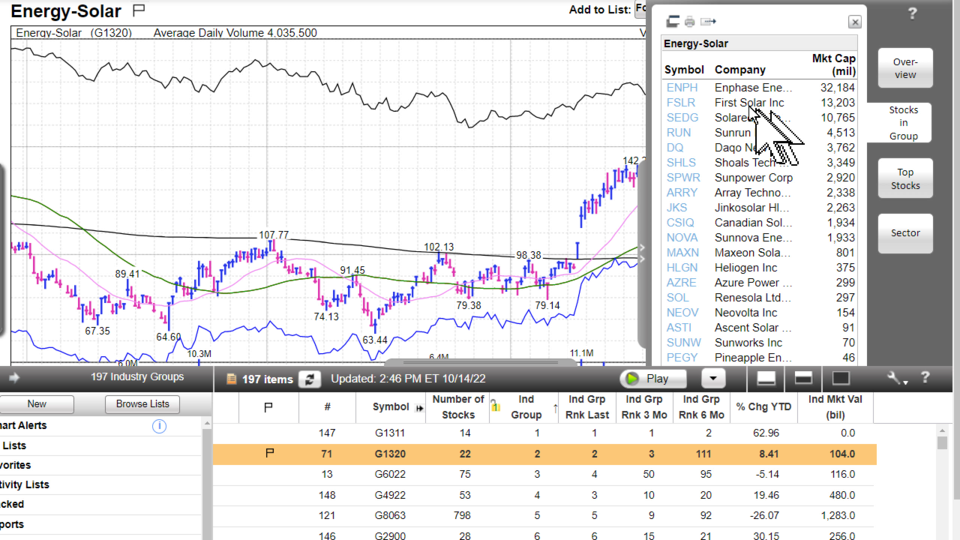Screen dimensions: 960x540
Task: Open the wrench settings tool icon
Action: (897, 378)
